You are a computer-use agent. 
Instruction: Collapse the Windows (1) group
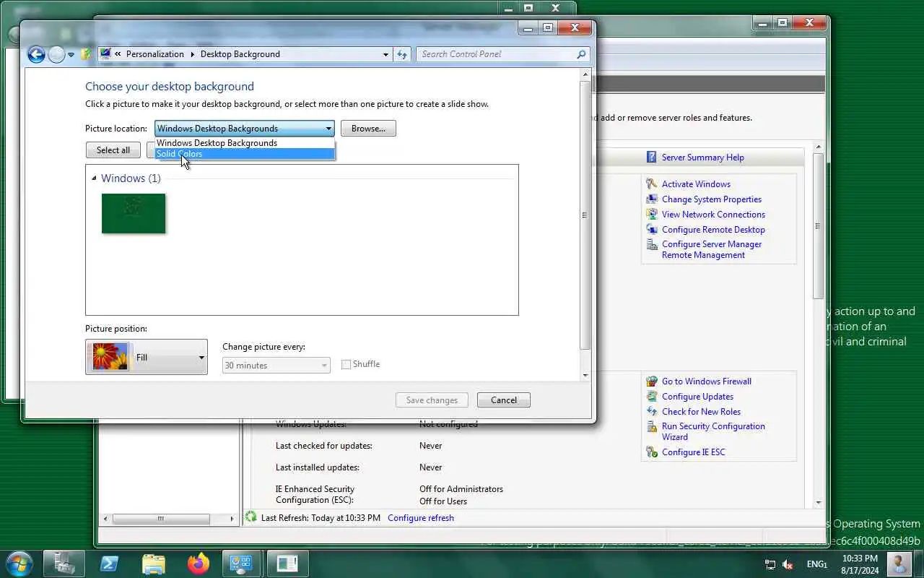coord(94,178)
